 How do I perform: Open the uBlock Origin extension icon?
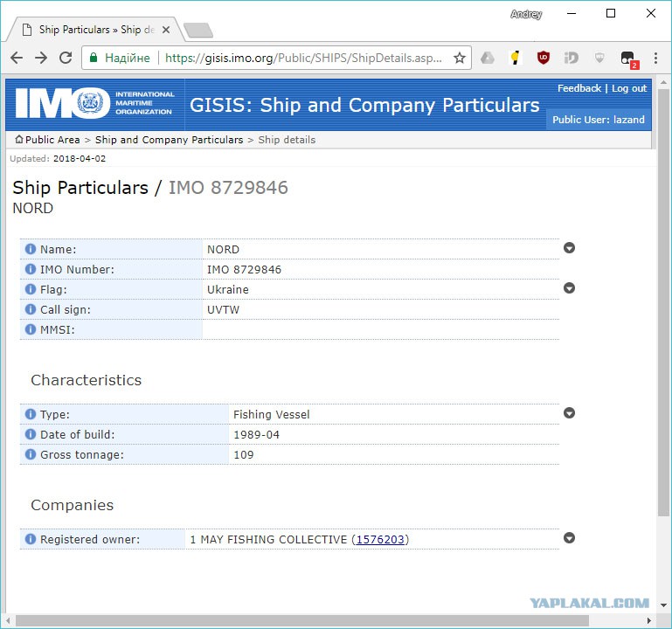click(x=544, y=58)
